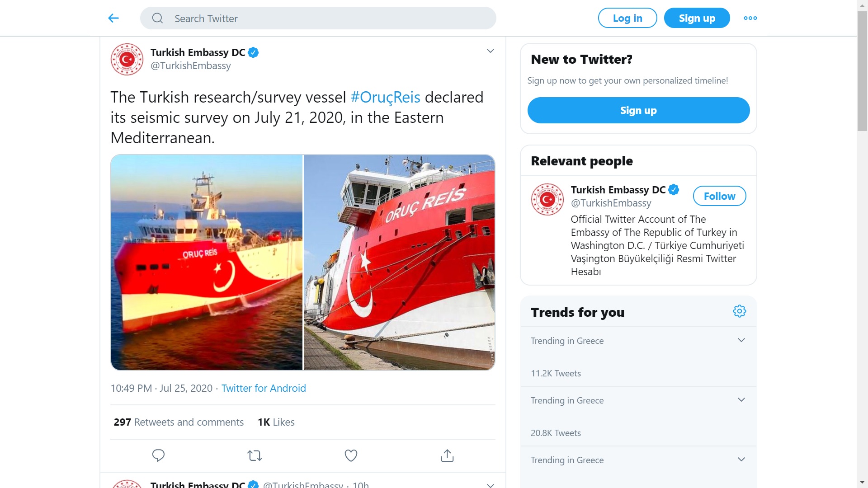The image size is (868, 488).
Task: Click the back arrow icon
Action: pyautogui.click(x=113, y=18)
